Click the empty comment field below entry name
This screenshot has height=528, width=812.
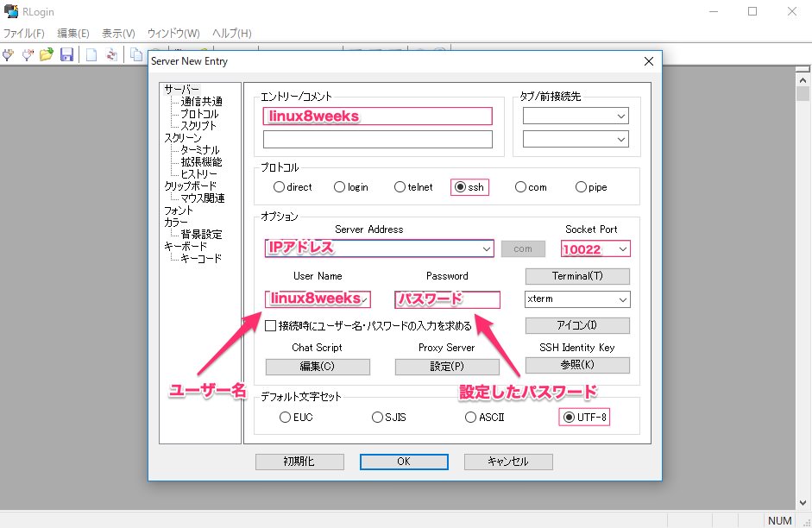click(377, 140)
